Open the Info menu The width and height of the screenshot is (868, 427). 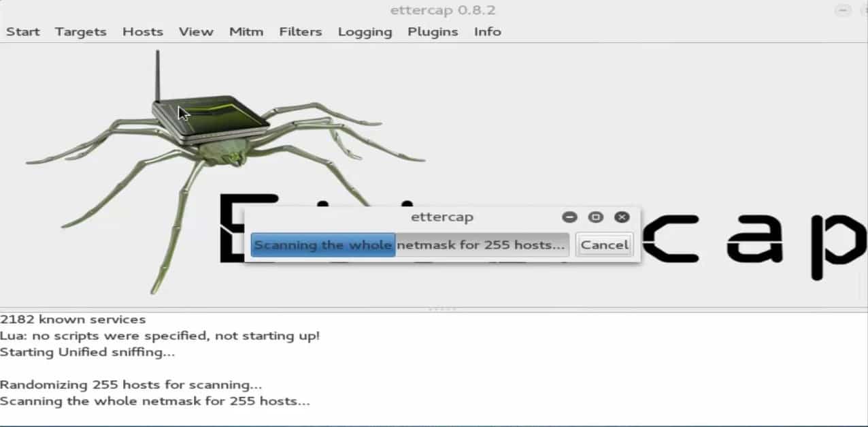pyautogui.click(x=488, y=31)
